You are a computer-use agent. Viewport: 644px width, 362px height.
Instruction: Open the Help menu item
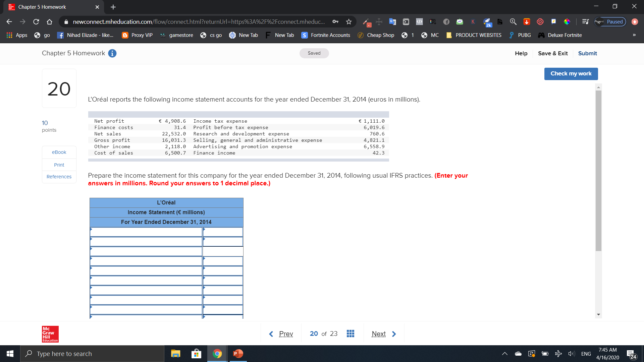(521, 53)
